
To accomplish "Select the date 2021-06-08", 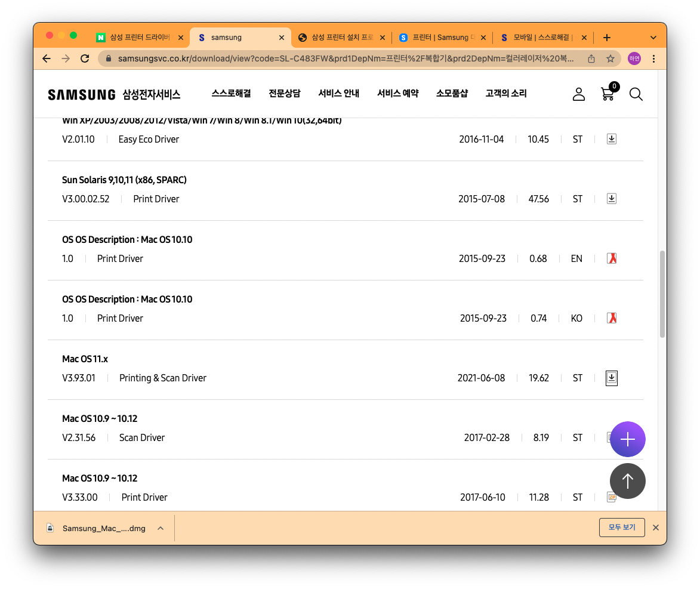I will point(481,378).
